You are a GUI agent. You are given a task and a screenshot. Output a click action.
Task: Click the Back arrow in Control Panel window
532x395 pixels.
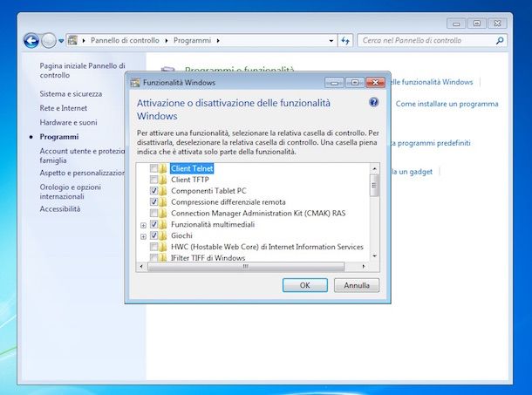31,41
